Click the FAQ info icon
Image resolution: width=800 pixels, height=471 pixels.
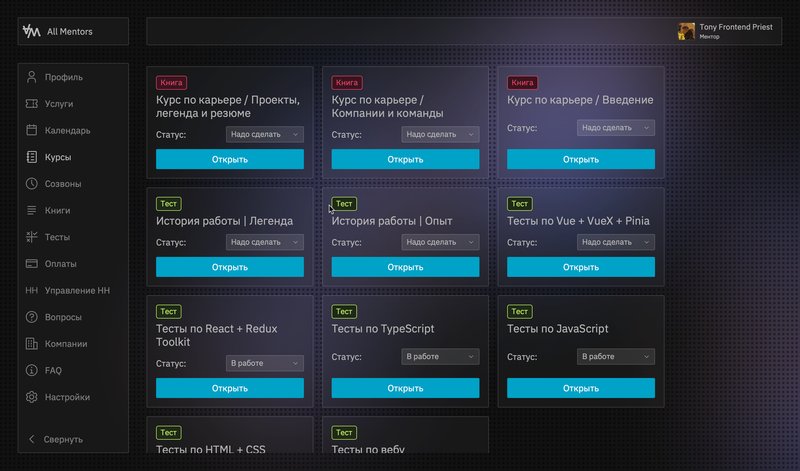pos(32,370)
